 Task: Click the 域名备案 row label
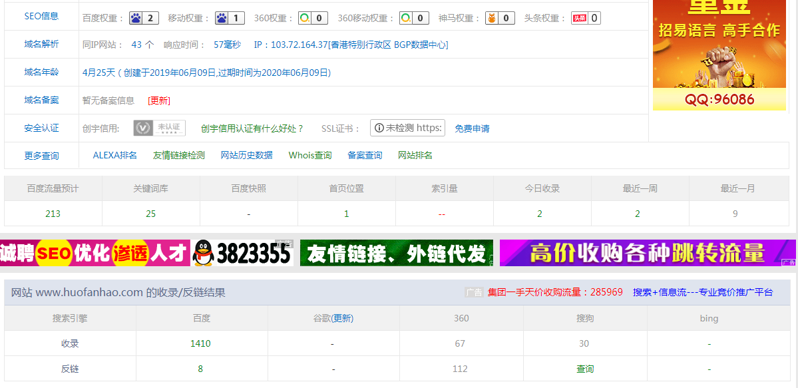[41, 100]
